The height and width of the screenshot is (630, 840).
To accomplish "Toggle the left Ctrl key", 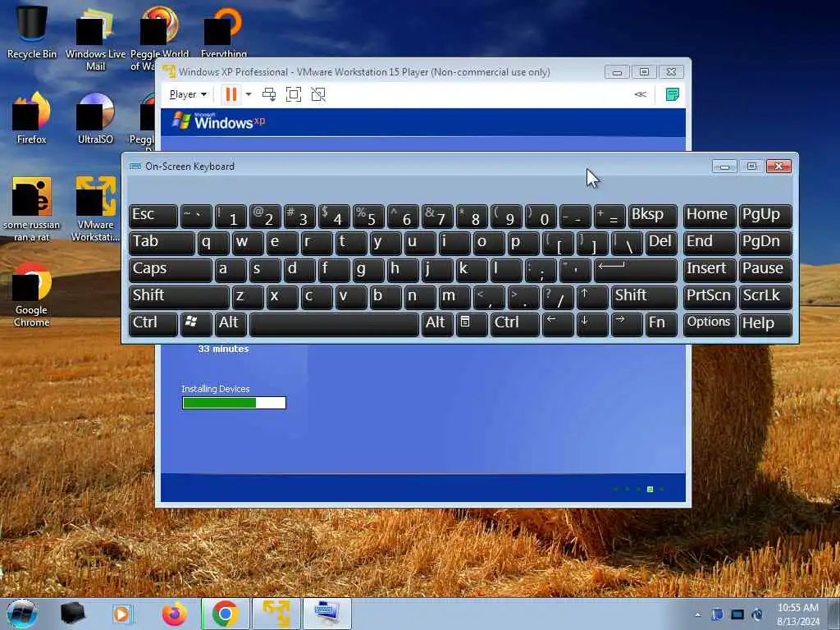I will (153, 324).
